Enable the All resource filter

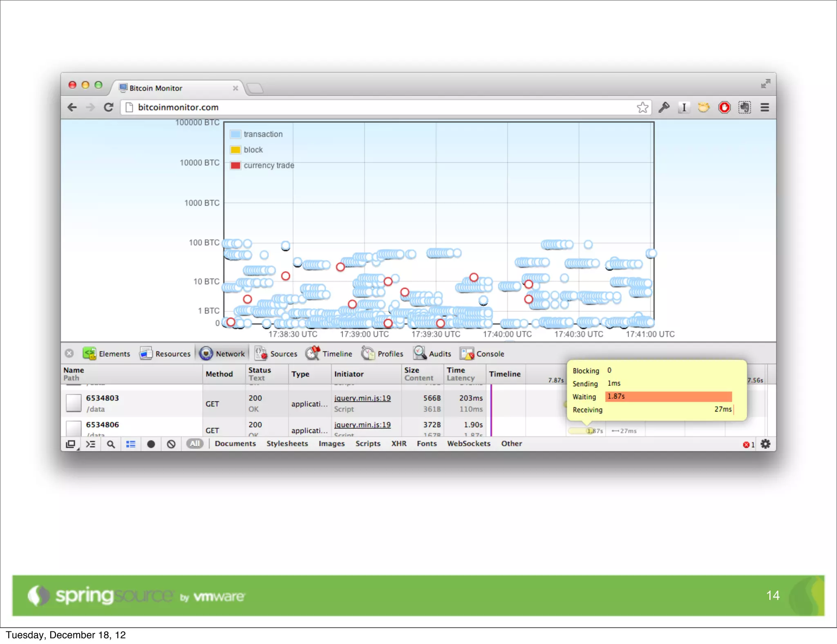pyautogui.click(x=195, y=444)
